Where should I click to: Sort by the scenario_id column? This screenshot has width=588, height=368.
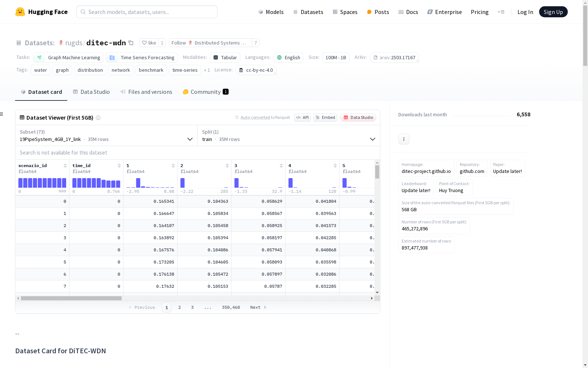click(65, 166)
